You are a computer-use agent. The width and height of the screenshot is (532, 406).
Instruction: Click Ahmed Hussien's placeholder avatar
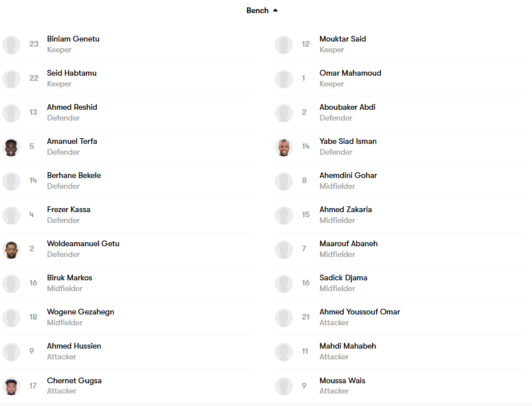(x=11, y=352)
